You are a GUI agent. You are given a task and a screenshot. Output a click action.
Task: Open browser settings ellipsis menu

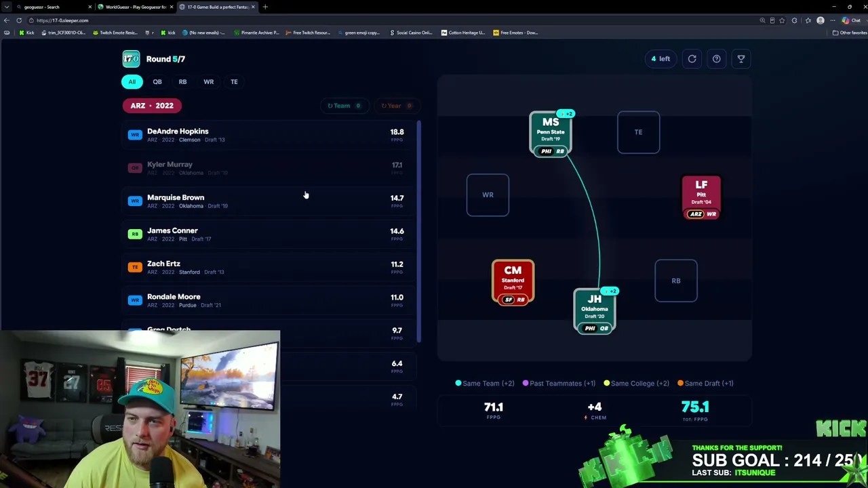point(833,20)
